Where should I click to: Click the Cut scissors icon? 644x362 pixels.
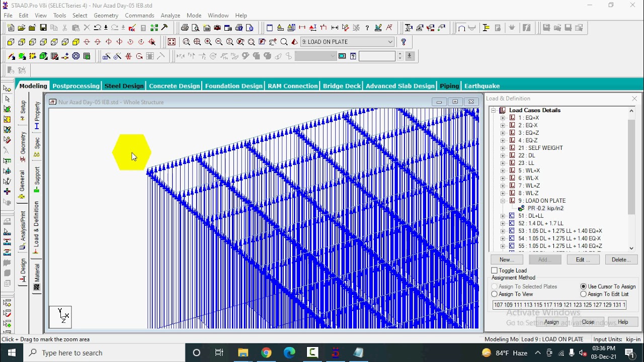[65, 28]
